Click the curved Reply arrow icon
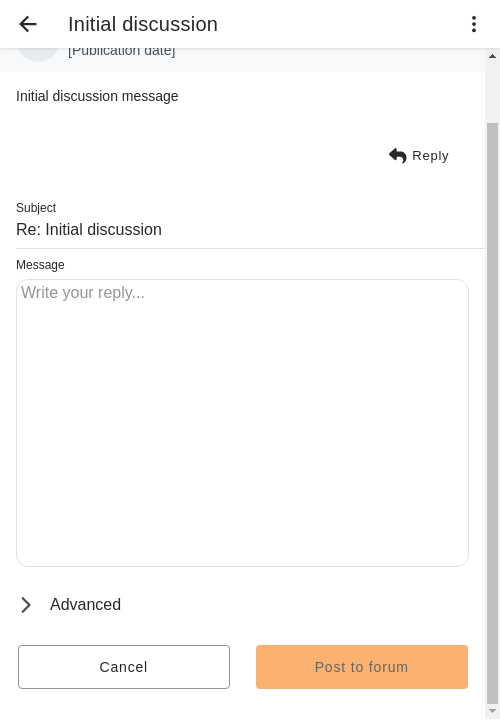 [398, 156]
